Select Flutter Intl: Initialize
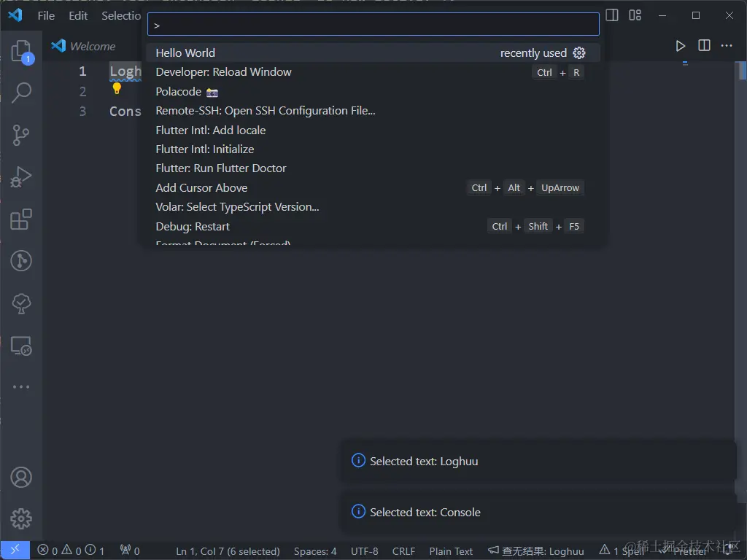This screenshot has height=560, width=747. click(x=373, y=149)
